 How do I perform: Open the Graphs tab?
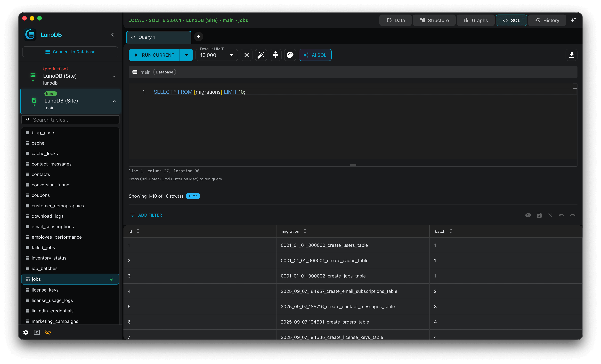[x=476, y=20]
